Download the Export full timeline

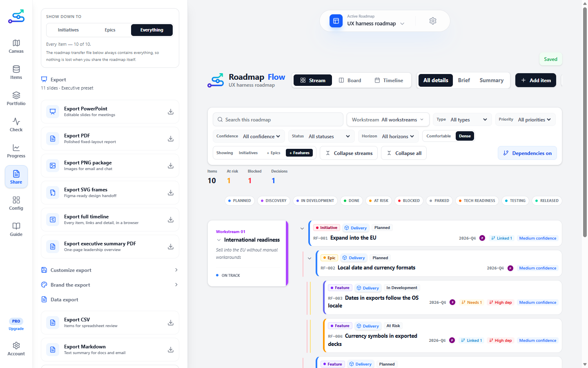[x=171, y=220]
